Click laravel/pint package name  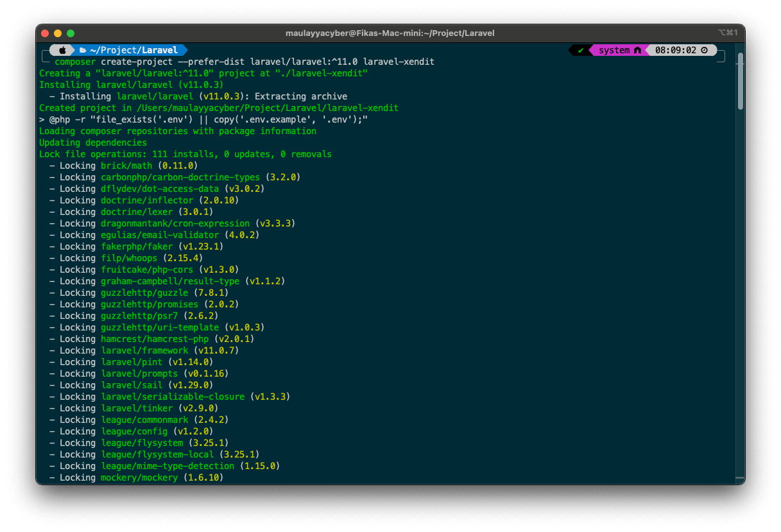(132, 362)
